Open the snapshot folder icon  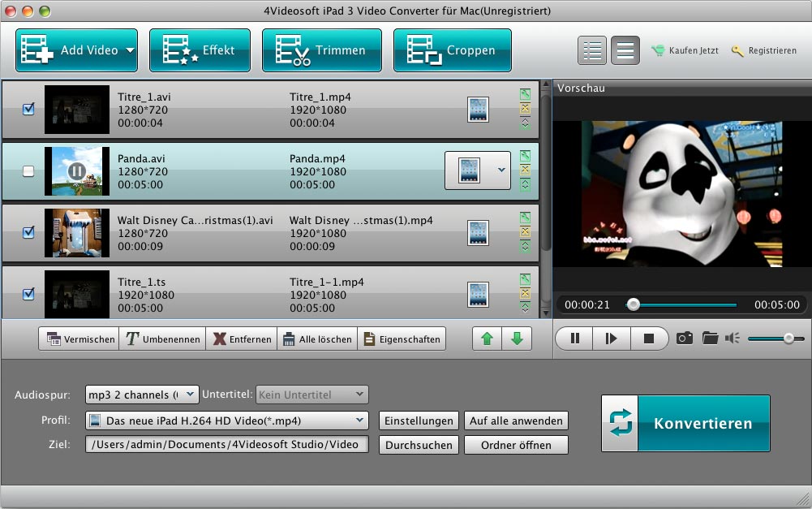click(x=710, y=338)
